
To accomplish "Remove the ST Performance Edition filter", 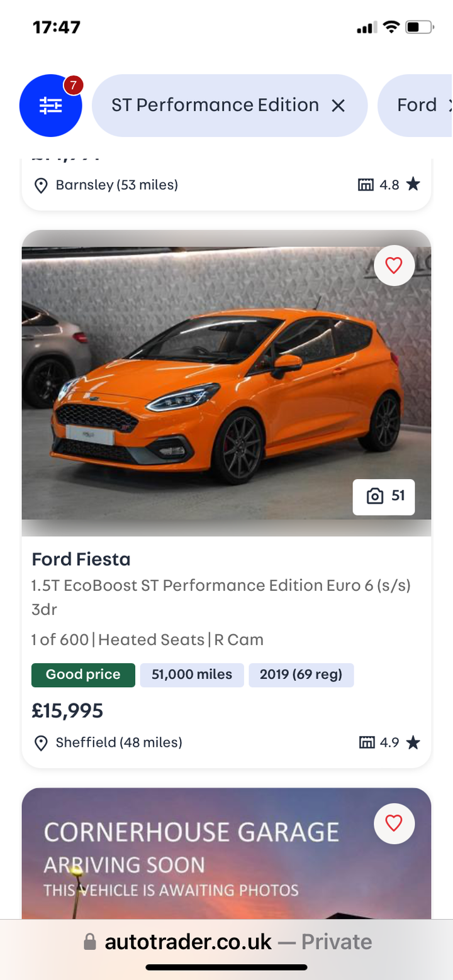I will (338, 106).
